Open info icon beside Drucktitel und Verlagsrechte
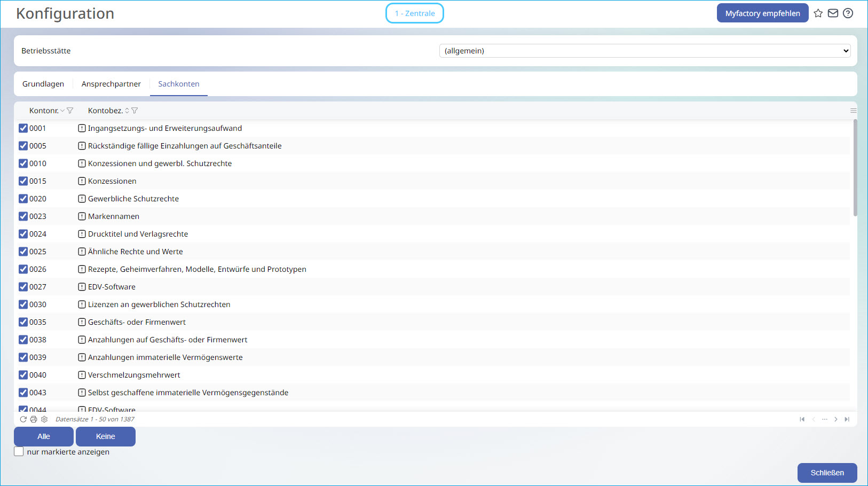The height and width of the screenshot is (486, 868). tap(82, 234)
